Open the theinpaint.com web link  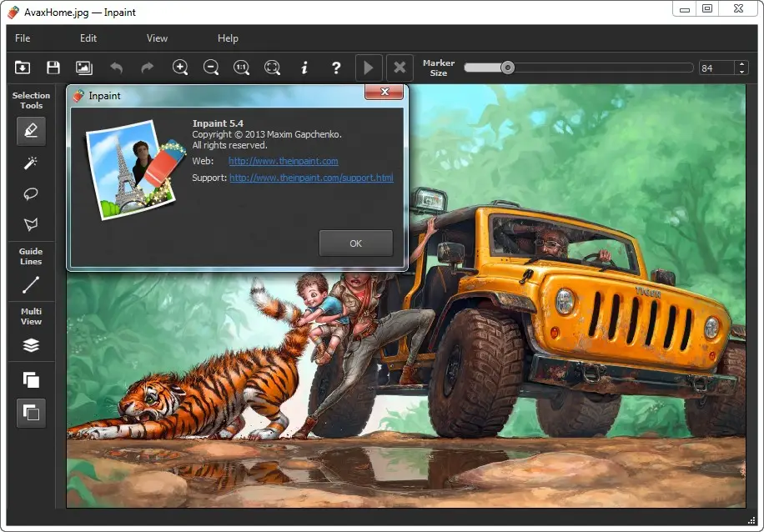[284, 161]
